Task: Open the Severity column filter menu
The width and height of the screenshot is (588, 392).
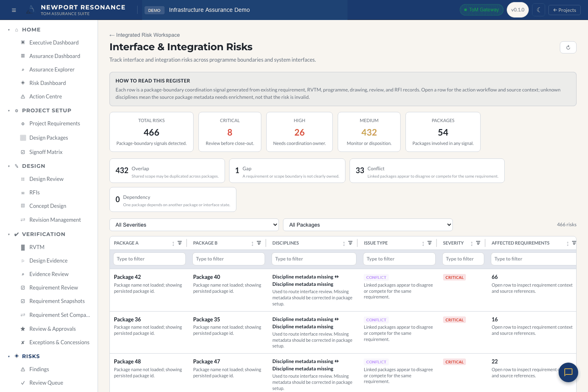Action: (478, 243)
